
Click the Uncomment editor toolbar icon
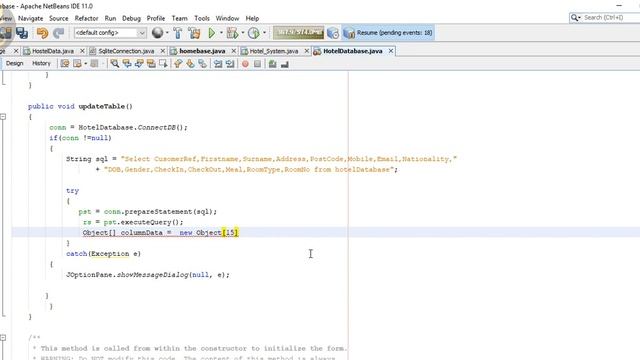point(284,64)
